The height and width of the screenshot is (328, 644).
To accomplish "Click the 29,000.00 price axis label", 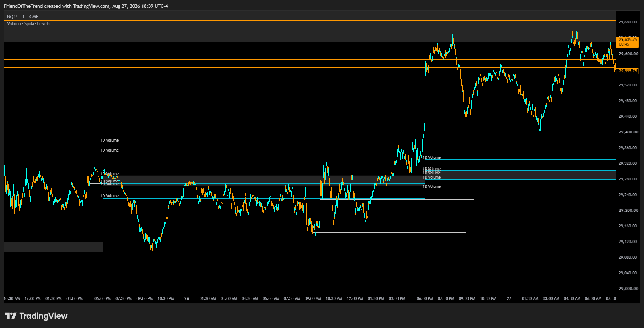I will [x=628, y=289].
